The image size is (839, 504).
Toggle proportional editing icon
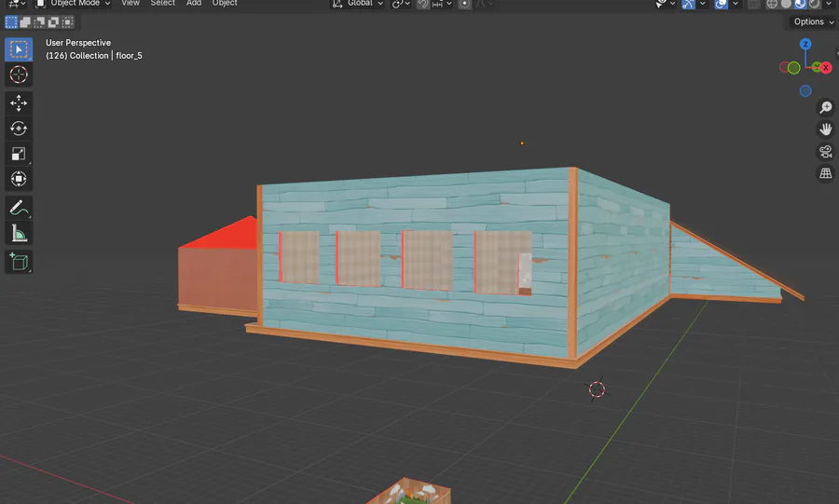point(465,4)
